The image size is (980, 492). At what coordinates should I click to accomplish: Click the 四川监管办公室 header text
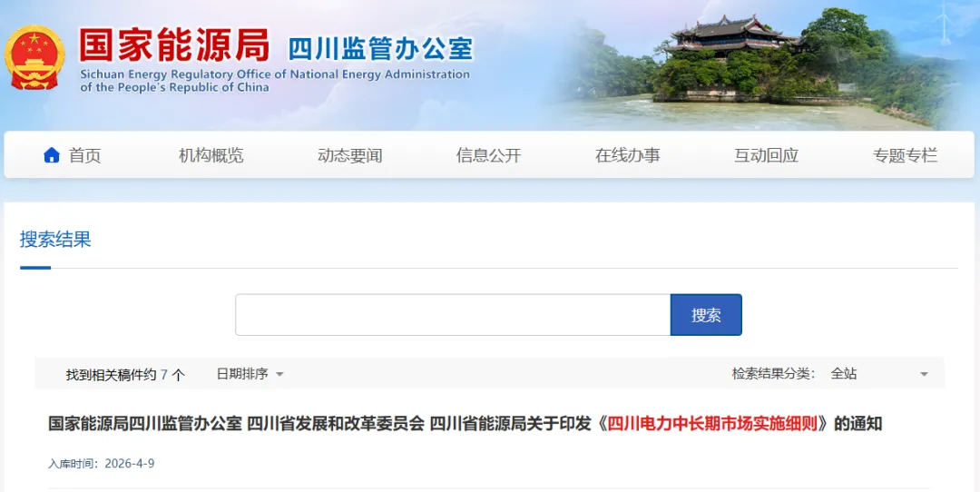click(380, 49)
